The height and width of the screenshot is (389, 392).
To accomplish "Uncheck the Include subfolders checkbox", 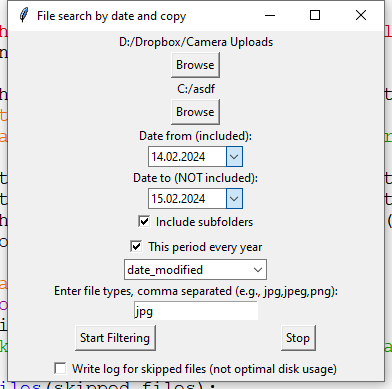I will pos(144,222).
